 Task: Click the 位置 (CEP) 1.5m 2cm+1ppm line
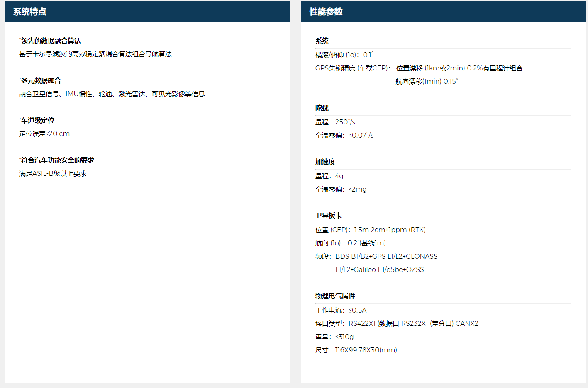[371, 230]
